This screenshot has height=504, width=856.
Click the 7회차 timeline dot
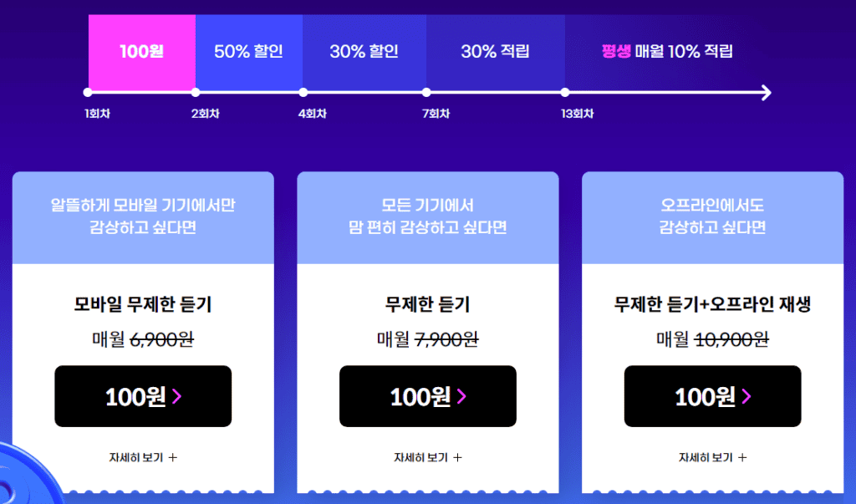(426, 93)
